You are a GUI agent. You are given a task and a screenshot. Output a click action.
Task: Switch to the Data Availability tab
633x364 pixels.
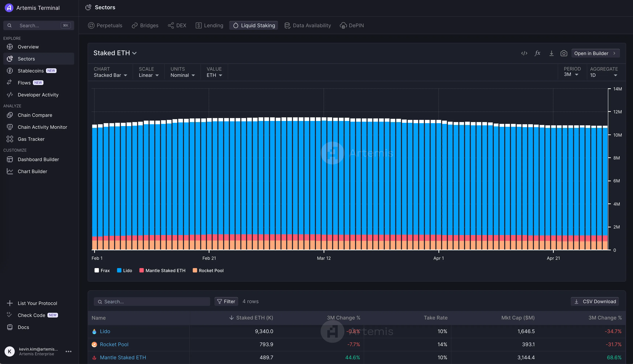pyautogui.click(x=308, y=25)
